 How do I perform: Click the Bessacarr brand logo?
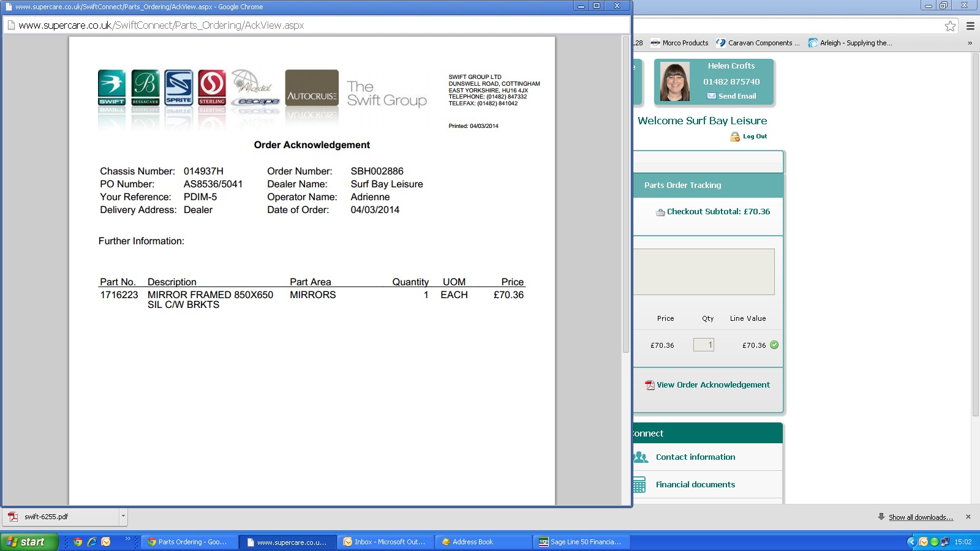tap(145, 88)
